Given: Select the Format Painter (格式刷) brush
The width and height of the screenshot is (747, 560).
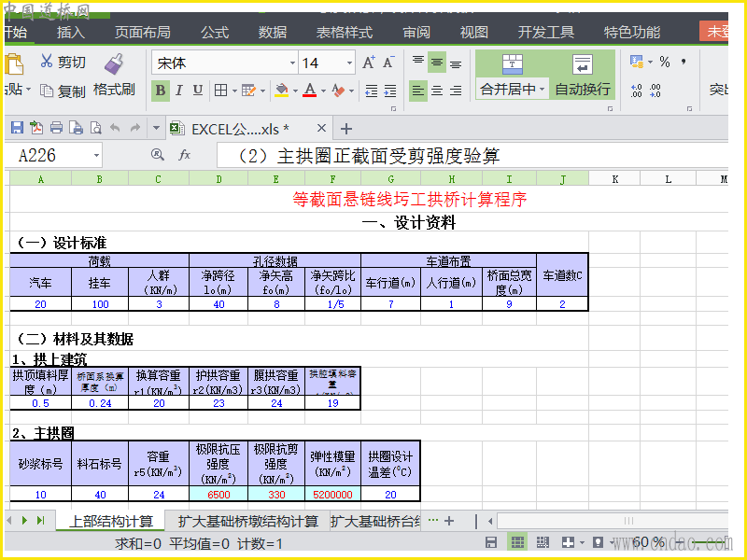Looking at the screenshot, I should 114,63.
